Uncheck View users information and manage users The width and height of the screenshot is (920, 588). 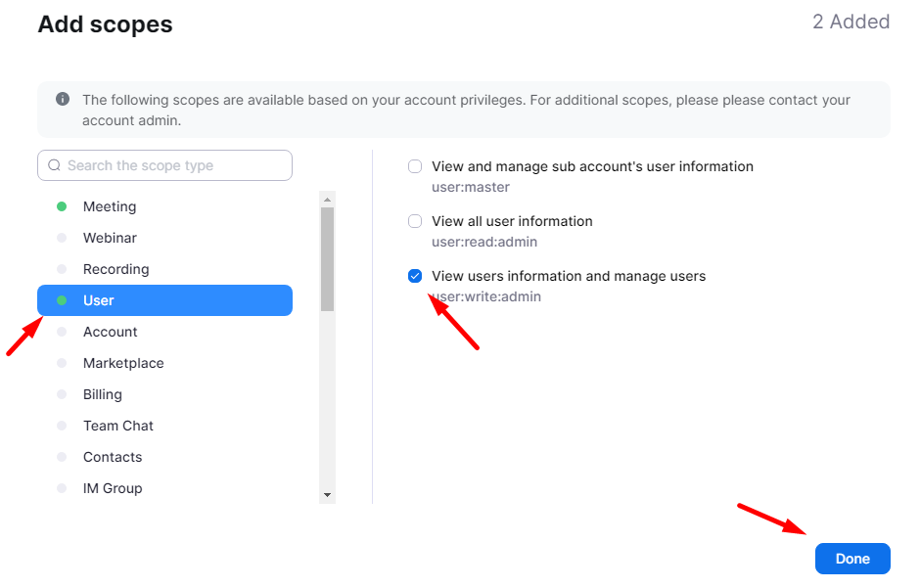(x=415, y=276)
